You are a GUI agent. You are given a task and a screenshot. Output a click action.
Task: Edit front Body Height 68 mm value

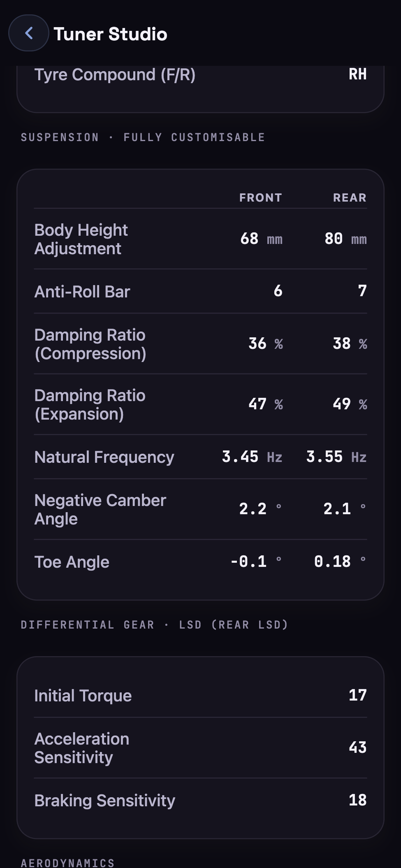(x=261, y=239)
